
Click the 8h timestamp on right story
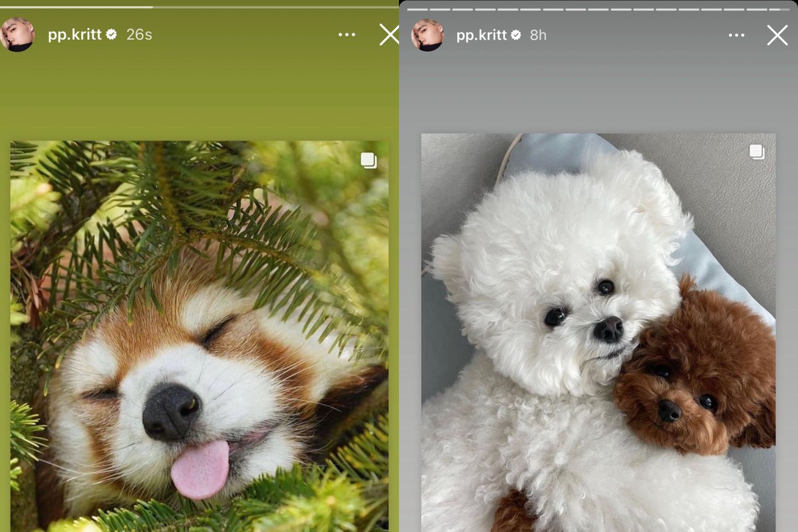click(538, 35)
